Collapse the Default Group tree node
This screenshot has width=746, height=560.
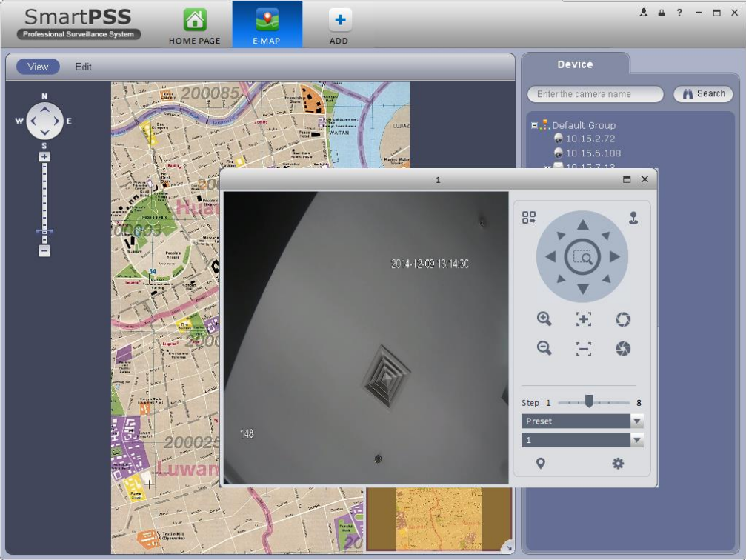click(x=534, y=125)
